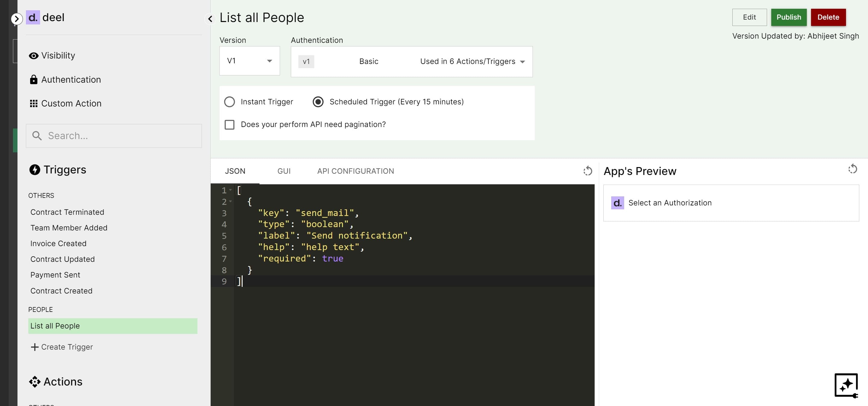This screenshot has height=406, width=868.
Task: Open Payment Sent trigger
Action: tap(55, 275)
